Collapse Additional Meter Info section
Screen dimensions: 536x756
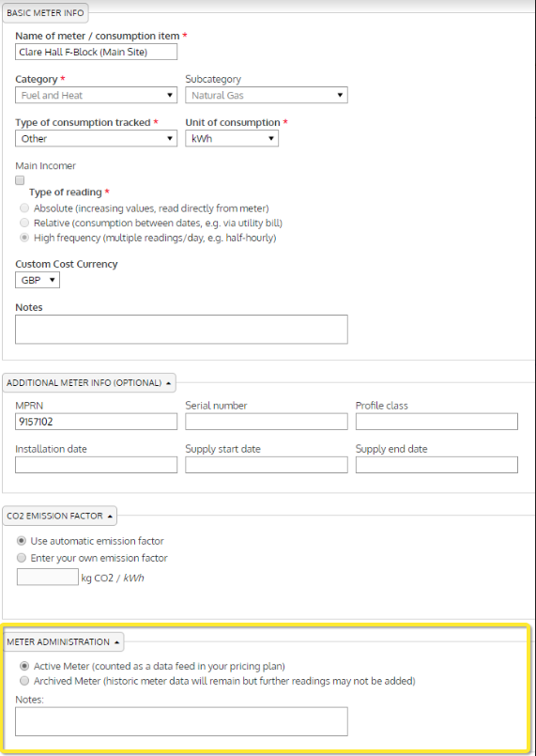[x=89, y=383]
